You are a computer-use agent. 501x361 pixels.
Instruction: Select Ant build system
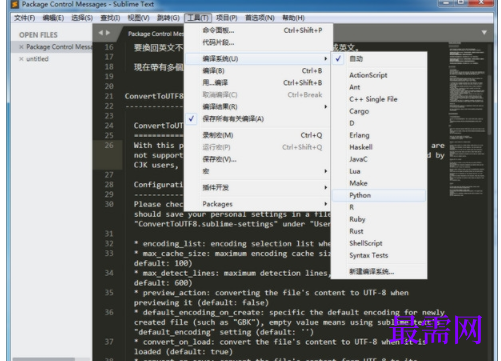pyautogui.click(x=379, y=87)
